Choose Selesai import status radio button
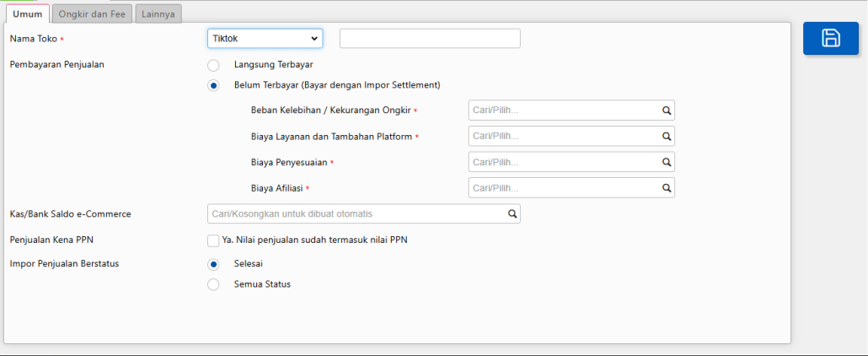868x356 pixels. click(214, 264)
